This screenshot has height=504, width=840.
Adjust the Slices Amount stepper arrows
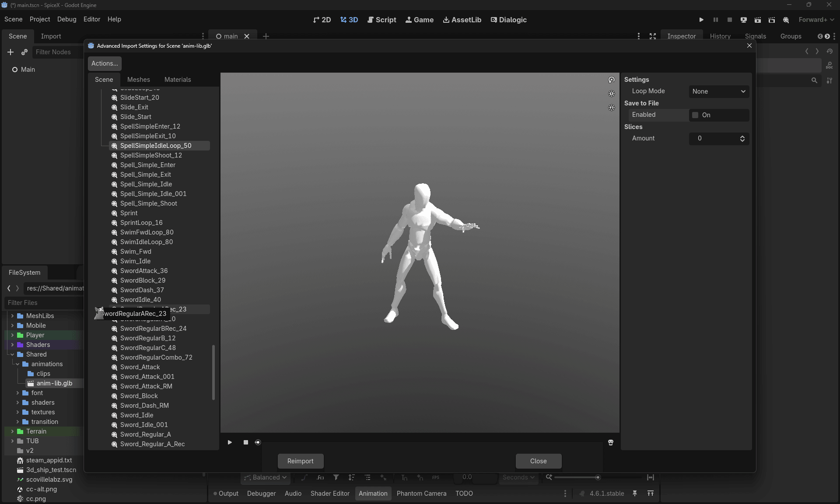coord(742,139)
